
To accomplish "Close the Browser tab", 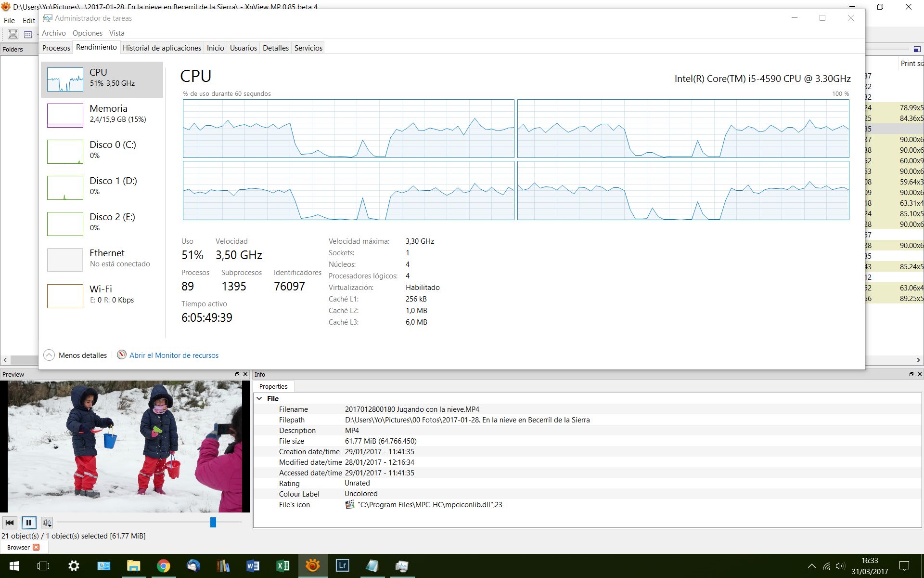I will click(x=36, y=547).
